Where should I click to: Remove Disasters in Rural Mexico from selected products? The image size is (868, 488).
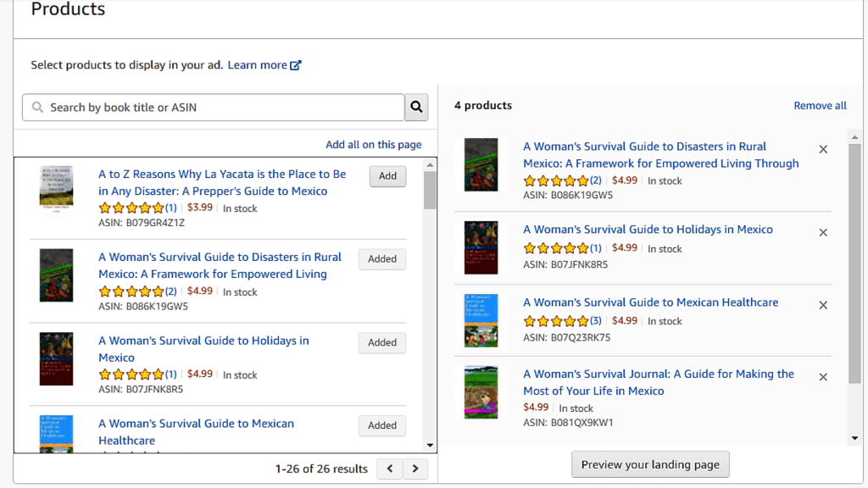point(822,149)
